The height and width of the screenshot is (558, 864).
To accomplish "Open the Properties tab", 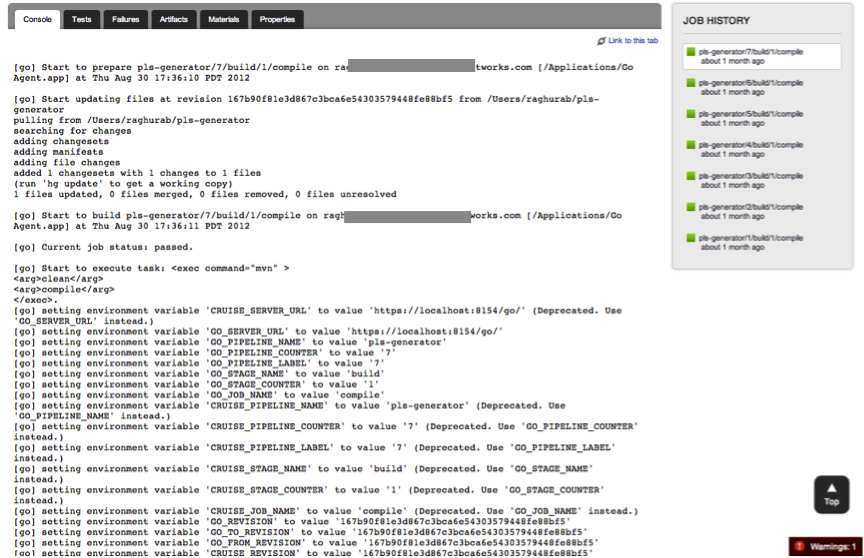I will pyautogui.click(x=277, y=19).
